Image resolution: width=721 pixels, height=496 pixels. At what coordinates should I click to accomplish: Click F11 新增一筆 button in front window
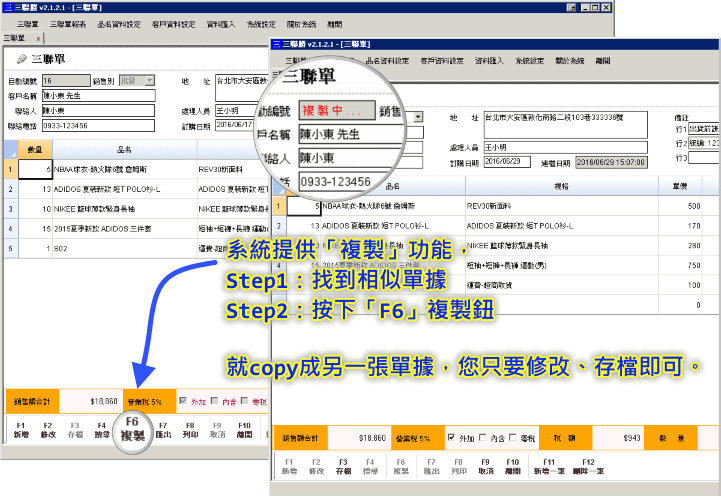(x=549, y=467)
